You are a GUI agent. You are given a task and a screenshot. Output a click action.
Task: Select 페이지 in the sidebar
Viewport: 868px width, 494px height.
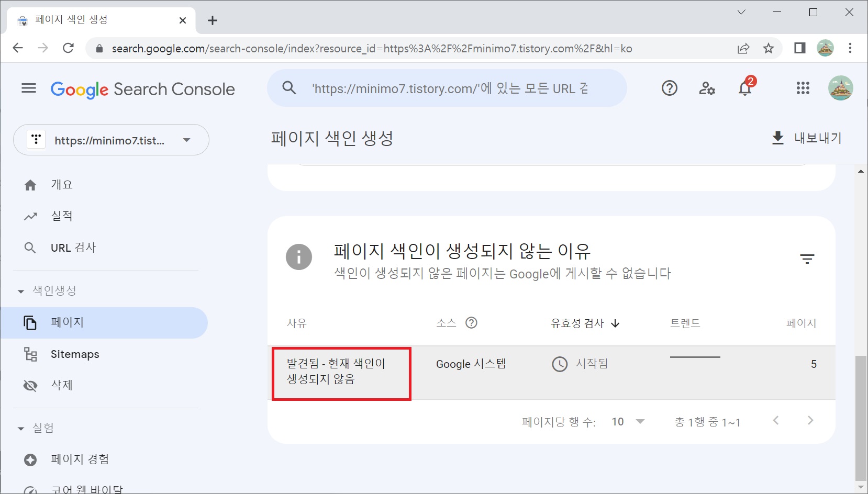[105, 322]
